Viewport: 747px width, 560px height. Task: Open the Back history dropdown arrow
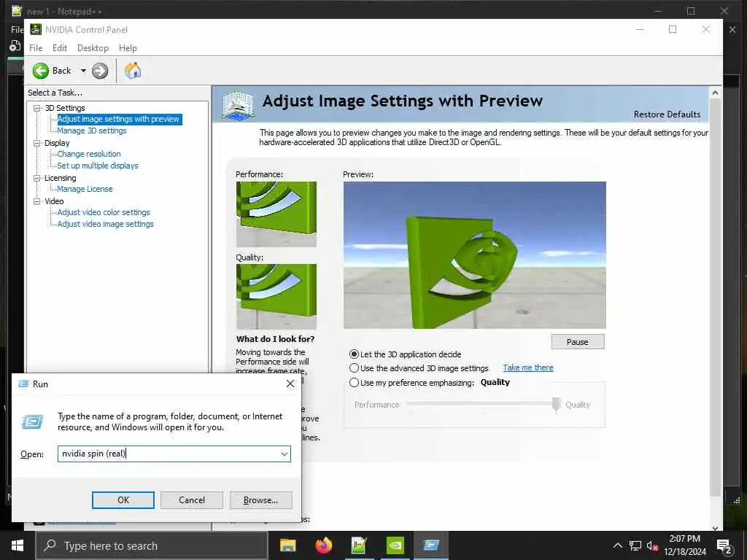pos(83,71)
